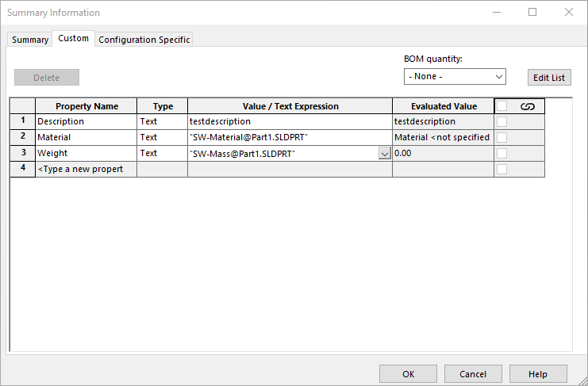Click the evaluated value 0.00 cell

point(444,154)
